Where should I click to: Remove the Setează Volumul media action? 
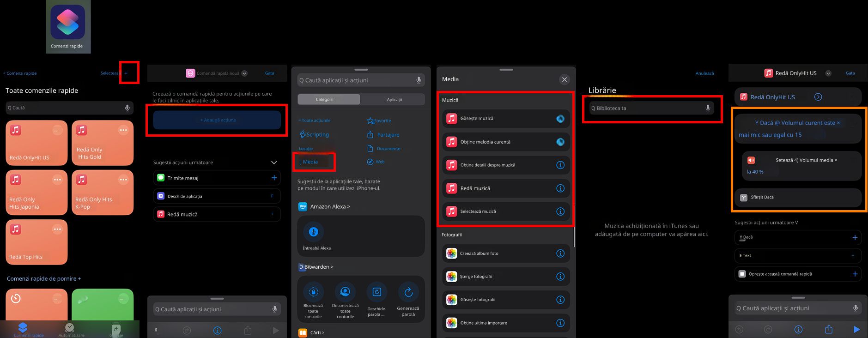[x=836, y=160]
